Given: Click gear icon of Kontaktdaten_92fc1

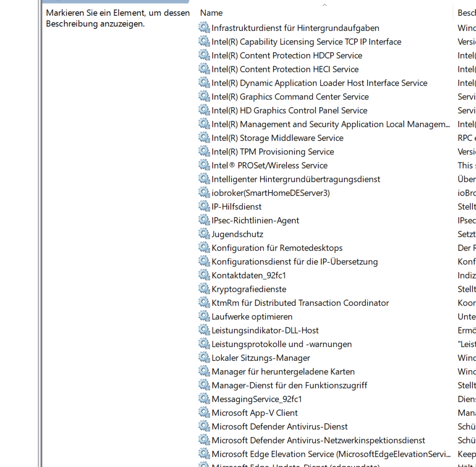Looking at the screenshot, I should (204, 275).
